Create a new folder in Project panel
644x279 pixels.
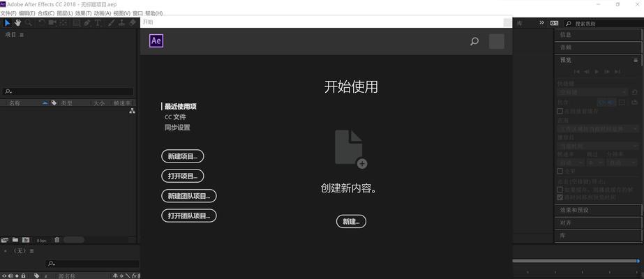[x=15, y=240]
